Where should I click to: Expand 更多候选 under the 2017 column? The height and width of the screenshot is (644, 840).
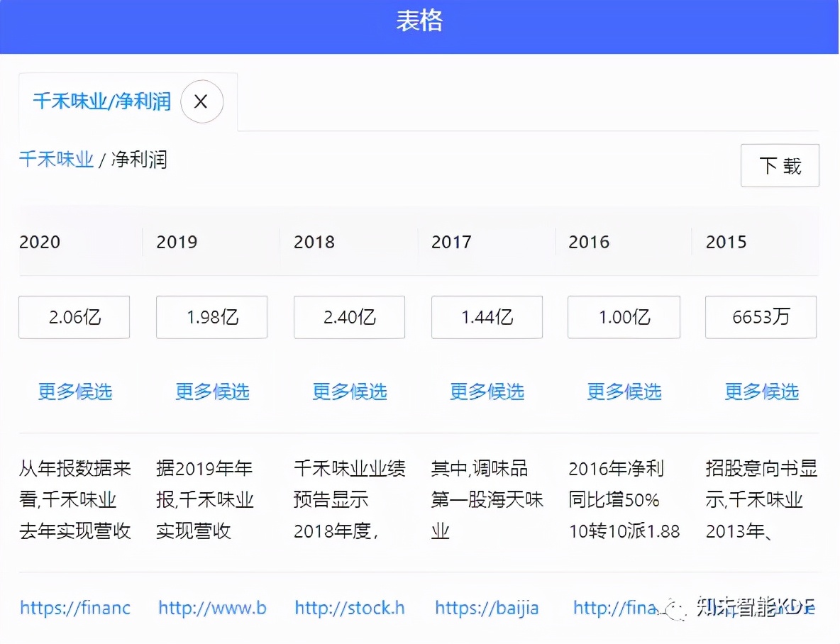click(x=487, y=391)
